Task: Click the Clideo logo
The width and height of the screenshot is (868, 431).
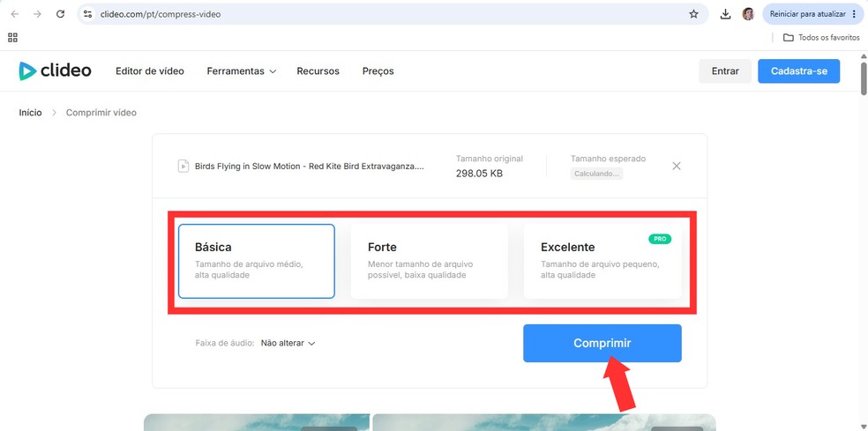Action: point(55,71)
